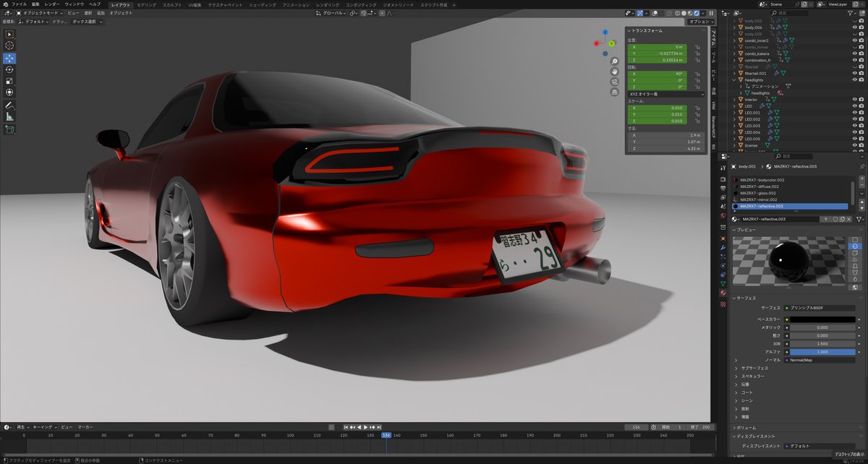Collapse the headlights tree item
Viewport: 868px width, 464px height.
coord(734,80)
